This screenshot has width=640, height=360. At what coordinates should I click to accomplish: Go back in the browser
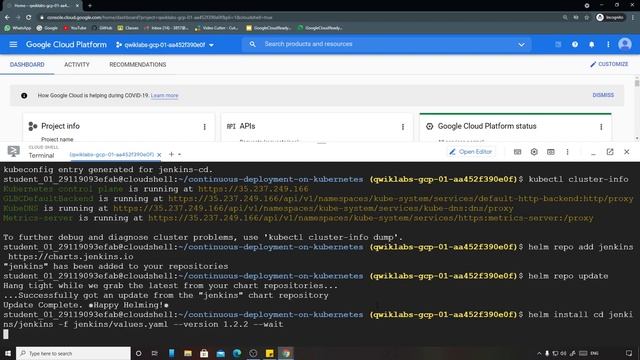point(7,18)
